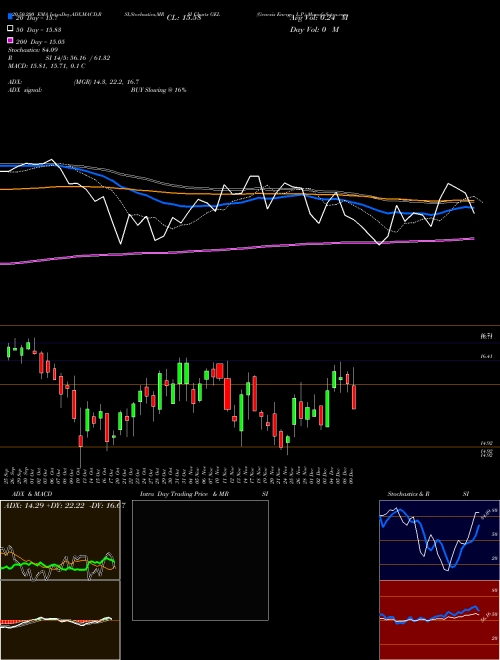Click the 'BUY Slowing @ 16%' signal text
The image size is (500, 660).
[158, 90]
